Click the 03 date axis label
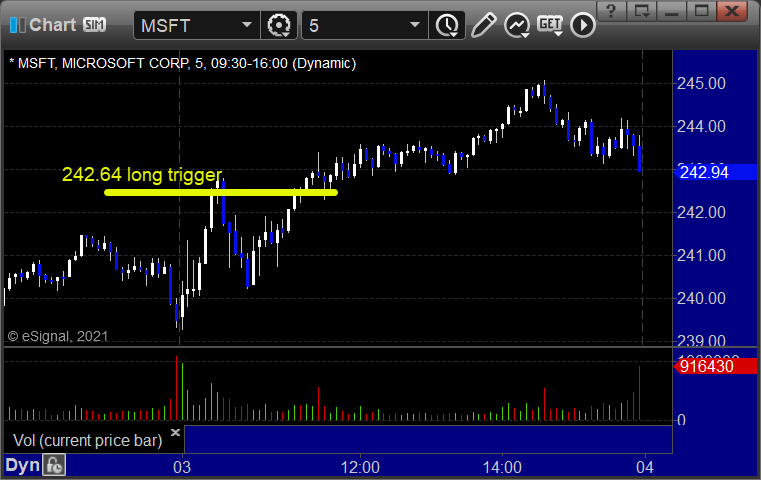761x480 pixels. pos(182,467)
